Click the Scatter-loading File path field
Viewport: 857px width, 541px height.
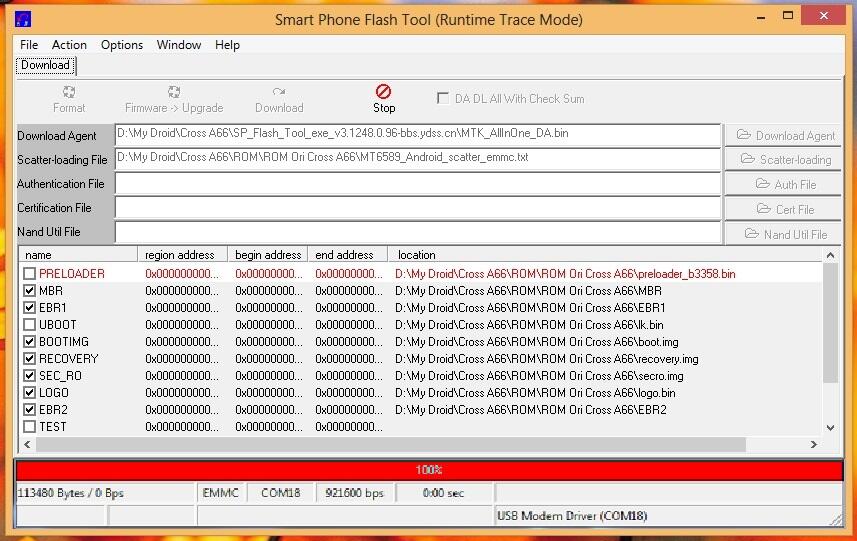[x=418, y=159]
